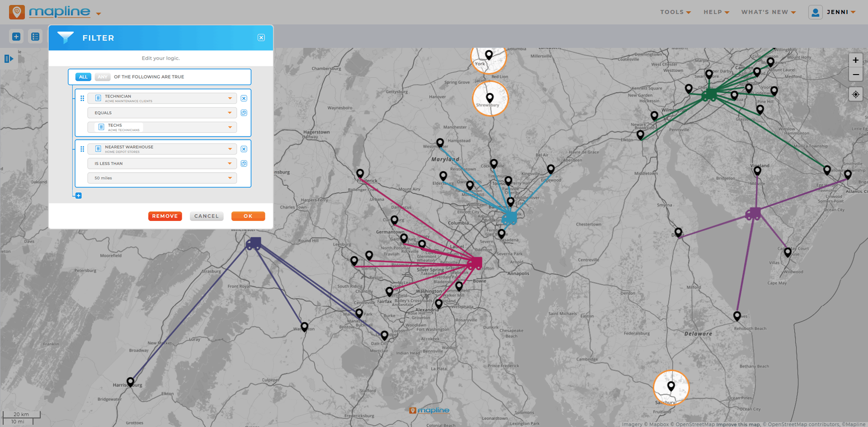Confirm the filter with OK
The image size is (868, 427).
[248, 216]
